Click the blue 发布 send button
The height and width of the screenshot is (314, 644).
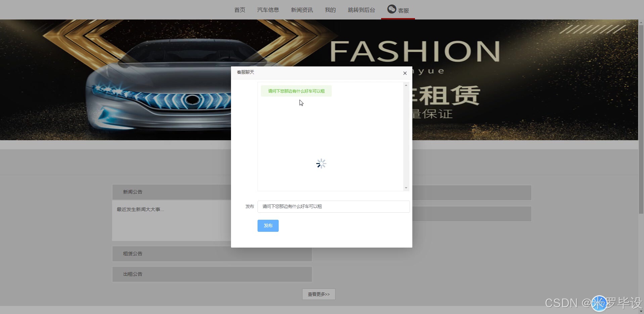(268, 225)
